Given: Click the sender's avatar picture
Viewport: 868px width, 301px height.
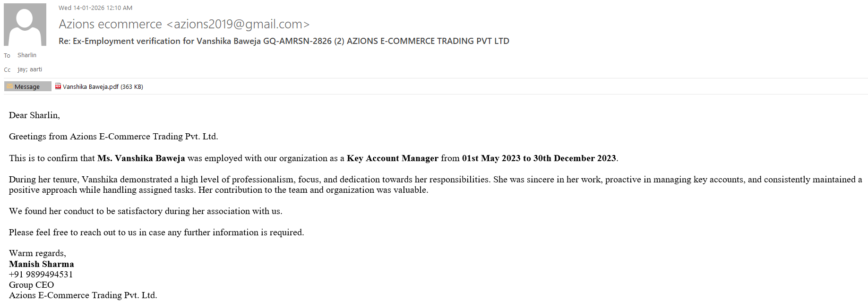Looking at the screenshot, I should pyautogui.click(x=25, y=25).
